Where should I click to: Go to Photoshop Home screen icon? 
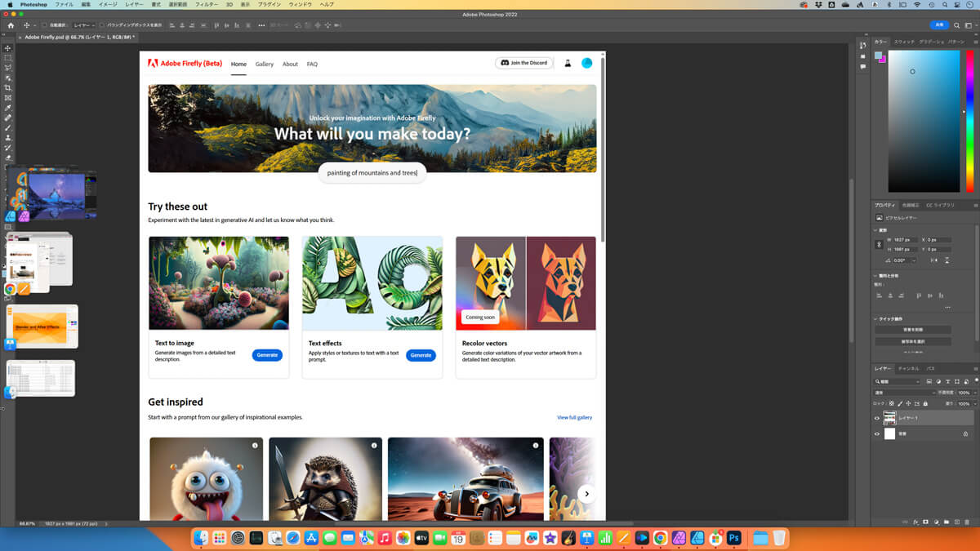(11, 25)
